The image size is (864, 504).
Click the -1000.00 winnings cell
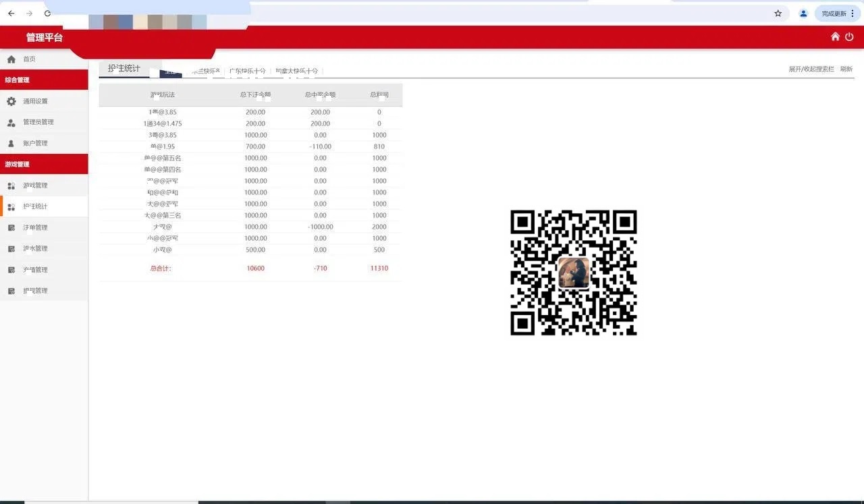320,227
